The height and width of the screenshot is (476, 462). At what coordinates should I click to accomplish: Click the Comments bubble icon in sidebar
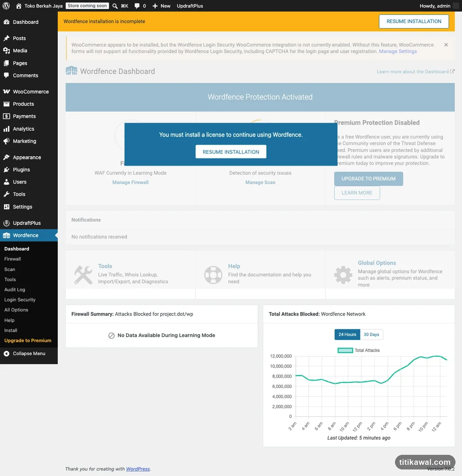click(x=7, y=75)
